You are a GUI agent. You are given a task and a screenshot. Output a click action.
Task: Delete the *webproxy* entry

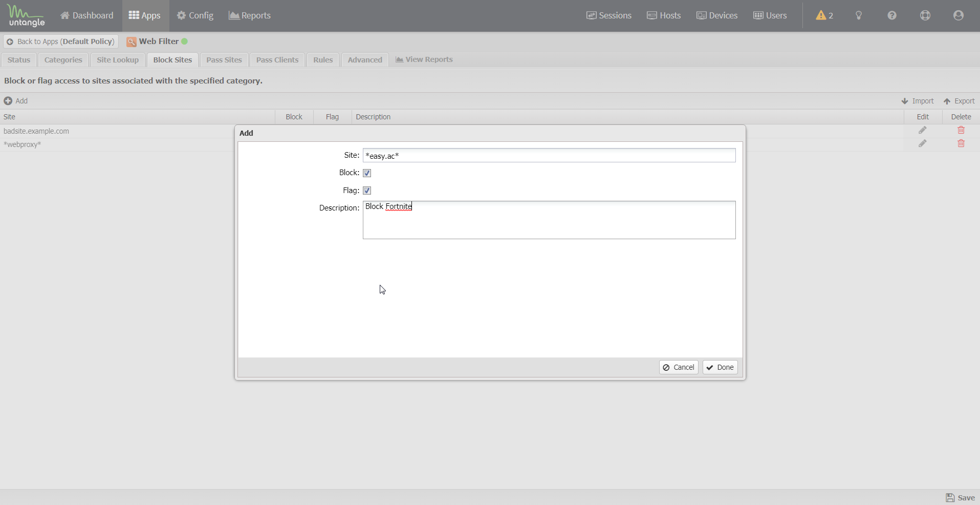coord(961,144)
